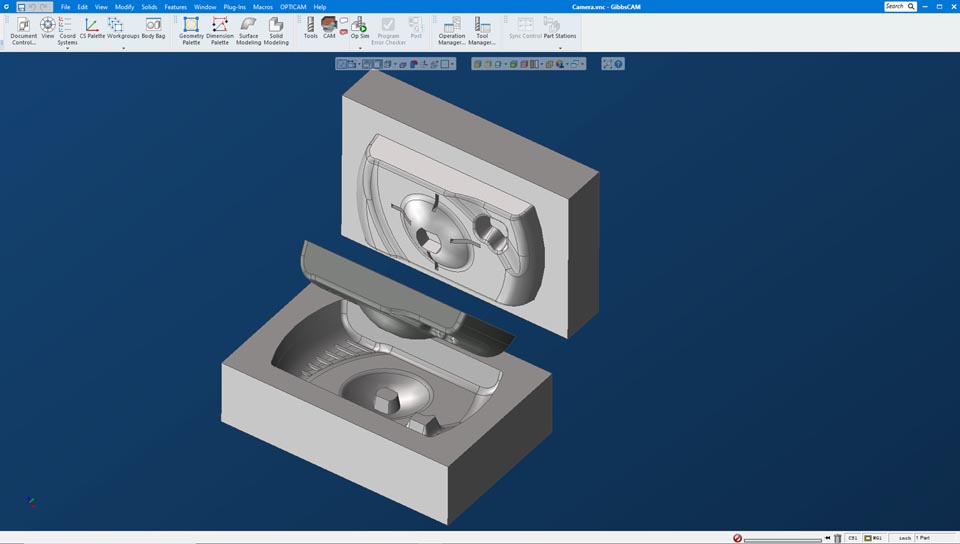The width and height of the screenshot is (960, 544).
Task: Click the trash can icon in status bar
Action: [837, 538]
